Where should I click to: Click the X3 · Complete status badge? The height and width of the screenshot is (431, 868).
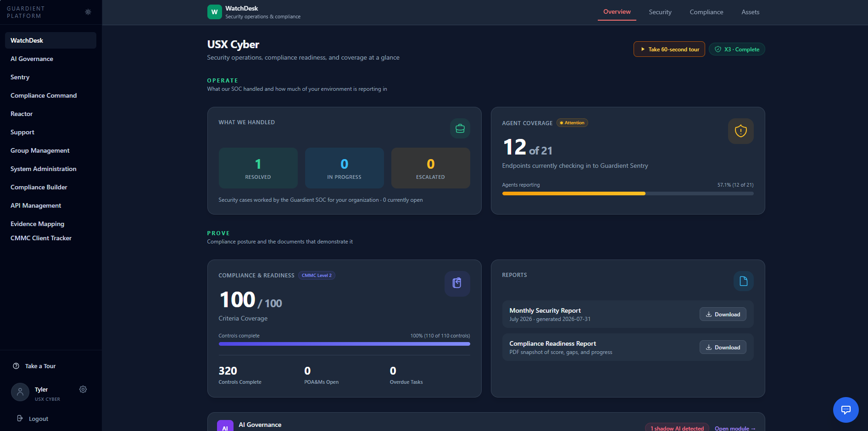coord(737,49)
